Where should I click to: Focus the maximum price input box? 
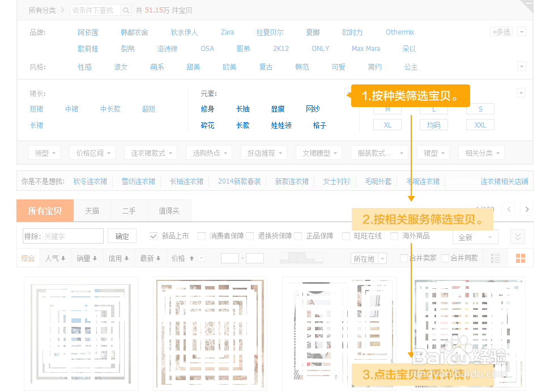255,258
